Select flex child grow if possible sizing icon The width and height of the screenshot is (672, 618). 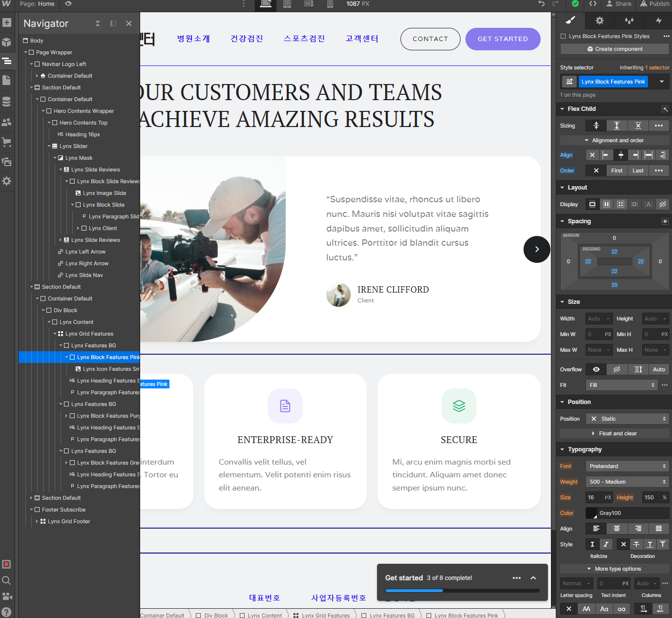click(617, 126)
